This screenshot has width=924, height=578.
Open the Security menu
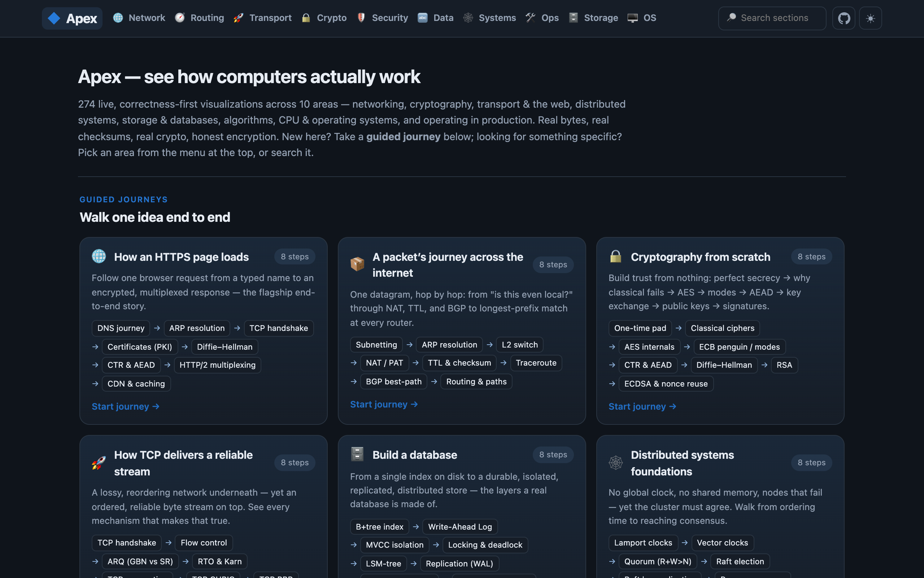tap(382, 18)
